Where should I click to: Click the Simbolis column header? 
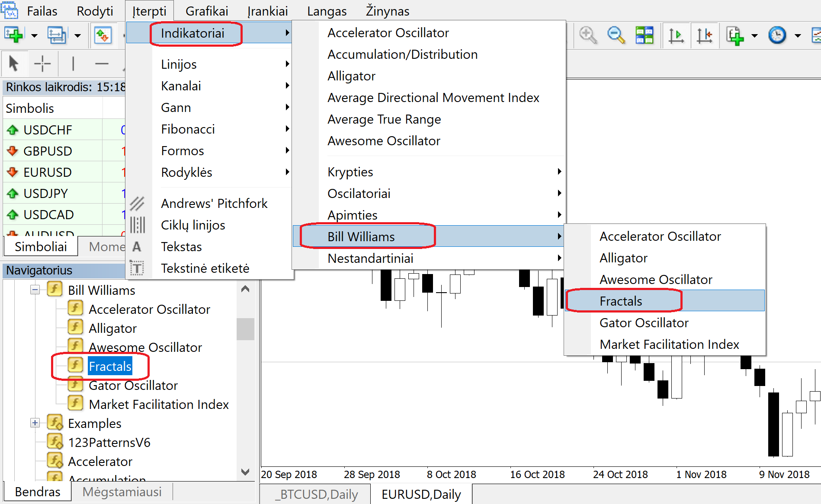point(53,108)
